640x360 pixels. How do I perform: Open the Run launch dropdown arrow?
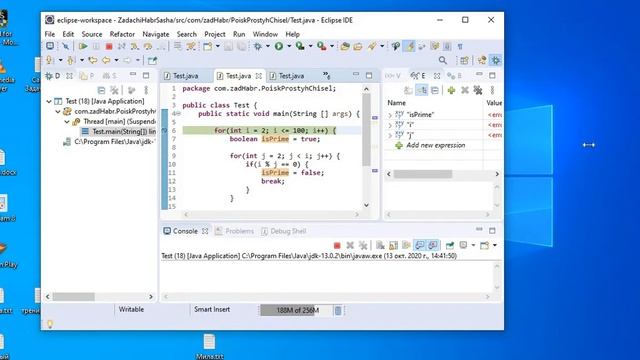[x=289, y=46]
